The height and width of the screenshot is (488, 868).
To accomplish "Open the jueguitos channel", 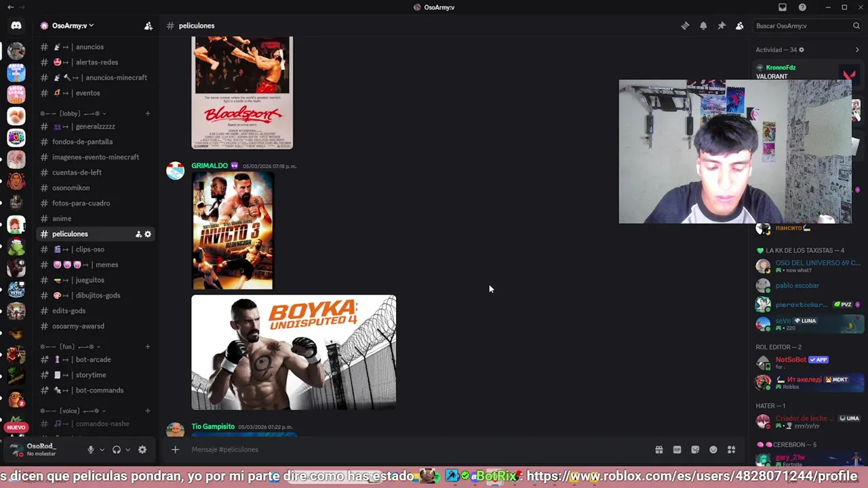I will [x=96, y=280].
